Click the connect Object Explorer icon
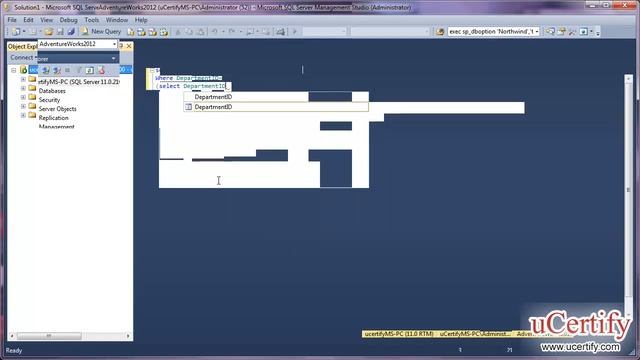Image resolution: width=640 pixels, height=360 pixels. [46, 71]
